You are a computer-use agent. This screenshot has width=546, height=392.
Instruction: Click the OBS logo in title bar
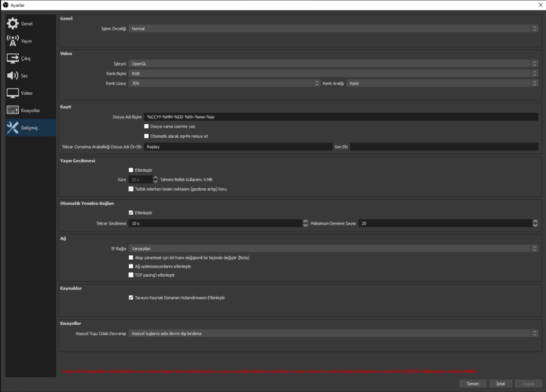point(5,5)
